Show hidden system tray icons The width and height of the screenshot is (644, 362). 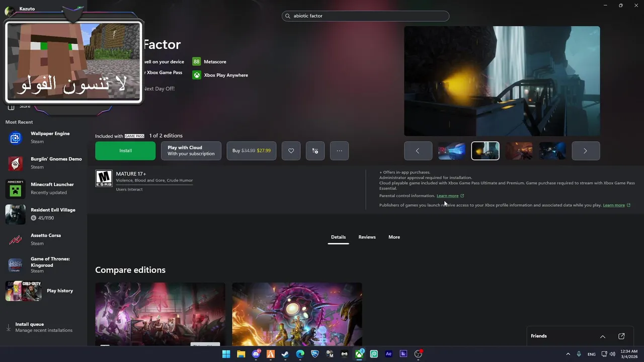(568, 354)
